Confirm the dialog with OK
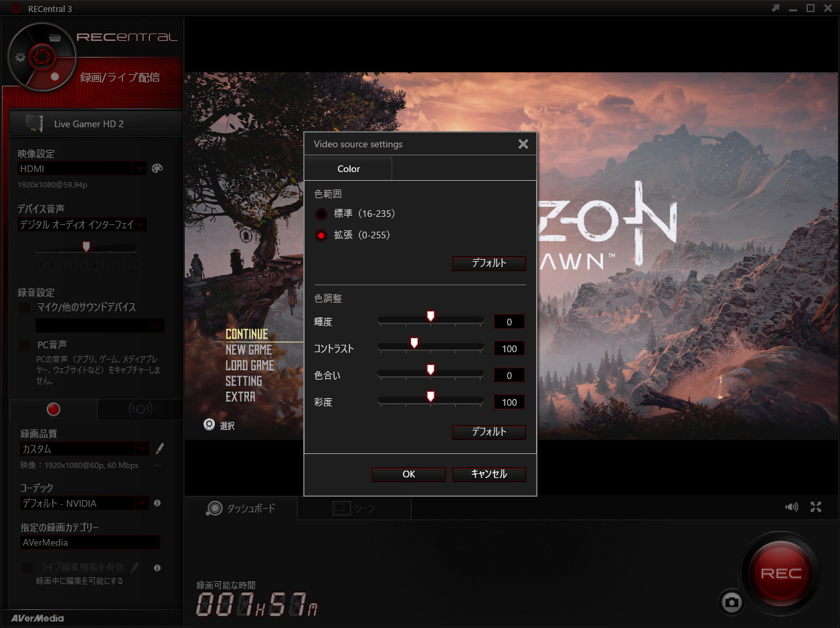The width and height of the screenshot is (840, 628). point(408,474)
